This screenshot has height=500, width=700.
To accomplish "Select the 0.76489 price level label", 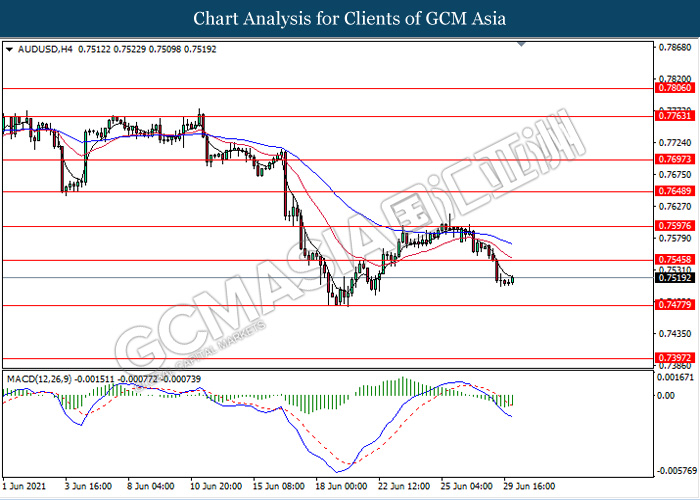I will 675,192.
